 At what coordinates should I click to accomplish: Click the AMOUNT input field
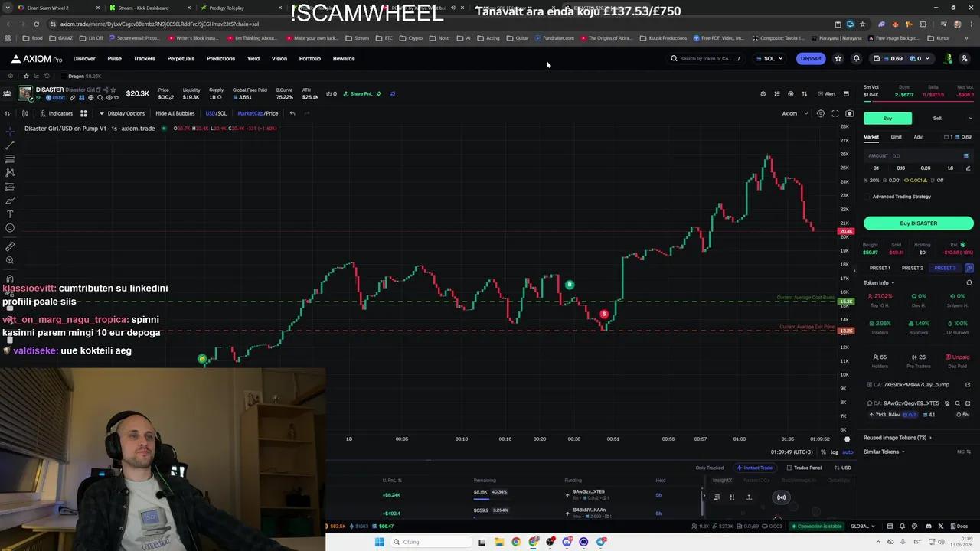[919, 155]
